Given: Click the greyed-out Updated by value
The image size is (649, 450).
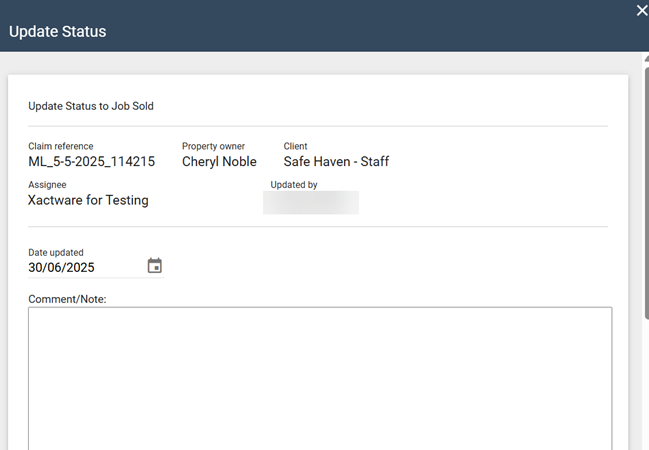Looking at the screenshot, I should click(310, 202).
